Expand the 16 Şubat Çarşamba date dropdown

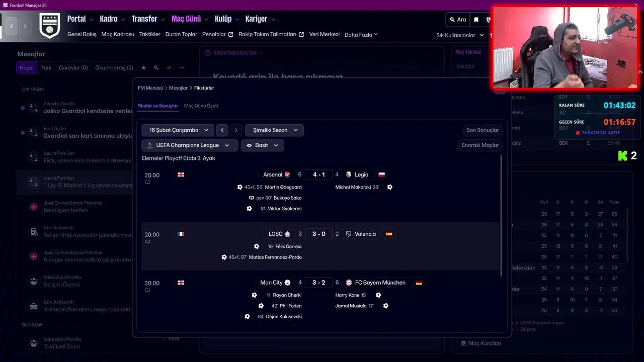coord(178,130)
